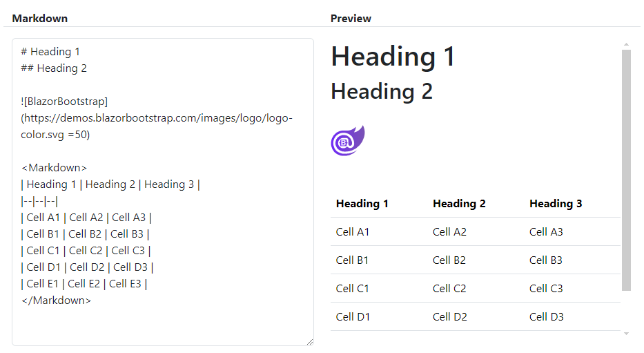Click the preview scrollbar down arrow
The width and height of the screenshot is (644, 353).
pyautogui.click(x=626, y=334)
